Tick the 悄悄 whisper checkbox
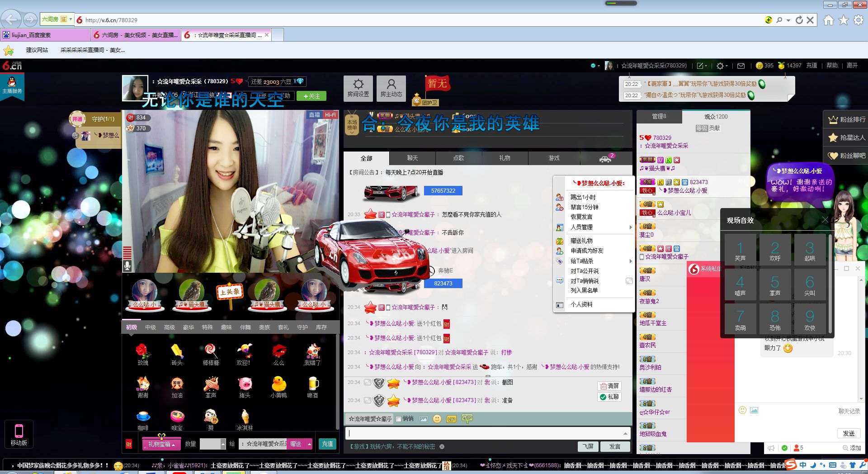 click(x=399, y=419)
